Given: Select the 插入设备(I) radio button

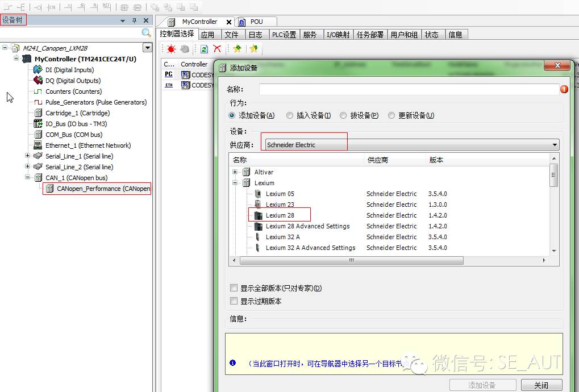Looking at the screenshot, I should click(290, 115).
